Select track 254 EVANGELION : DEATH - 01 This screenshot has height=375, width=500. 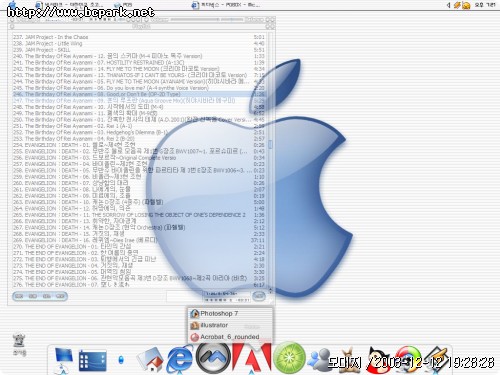[x=139, y=145]
